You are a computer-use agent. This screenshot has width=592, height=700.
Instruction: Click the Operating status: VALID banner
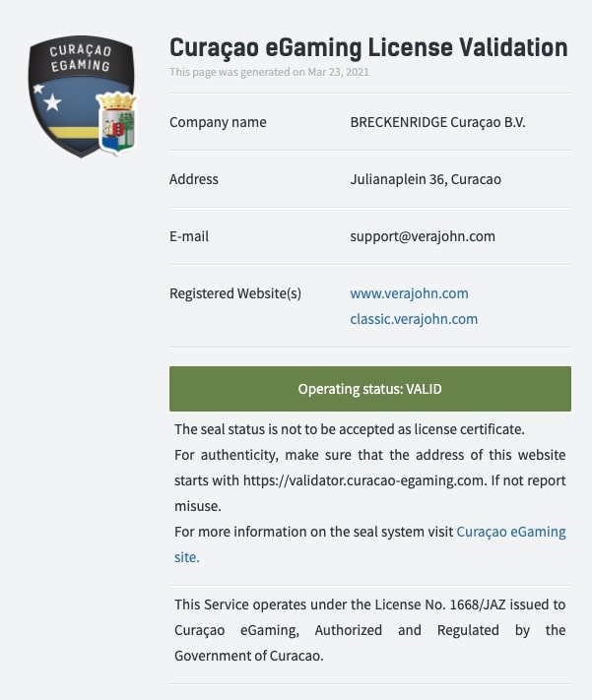coord(370,389)
